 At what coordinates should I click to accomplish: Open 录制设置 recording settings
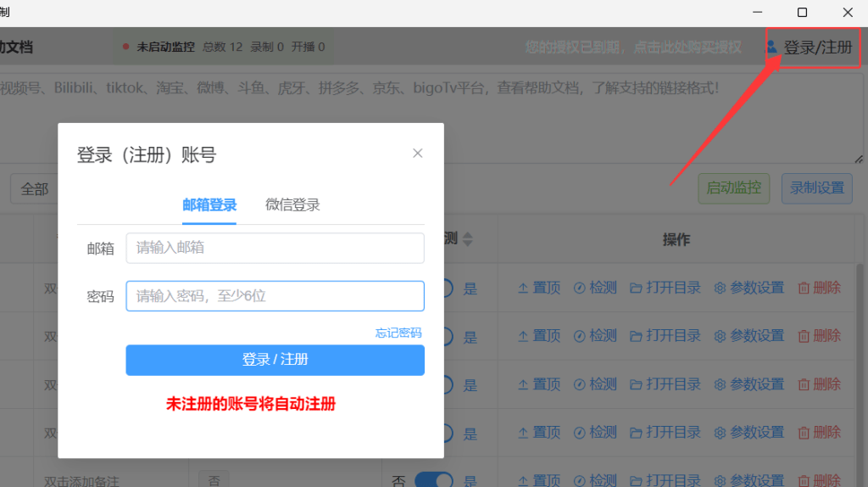(816, 188)
